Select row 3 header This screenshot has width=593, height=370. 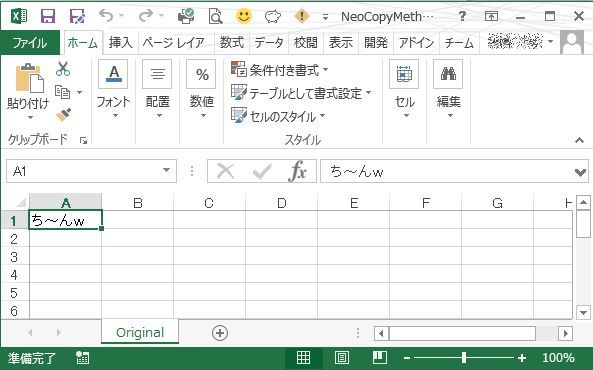tap(14, 257)
